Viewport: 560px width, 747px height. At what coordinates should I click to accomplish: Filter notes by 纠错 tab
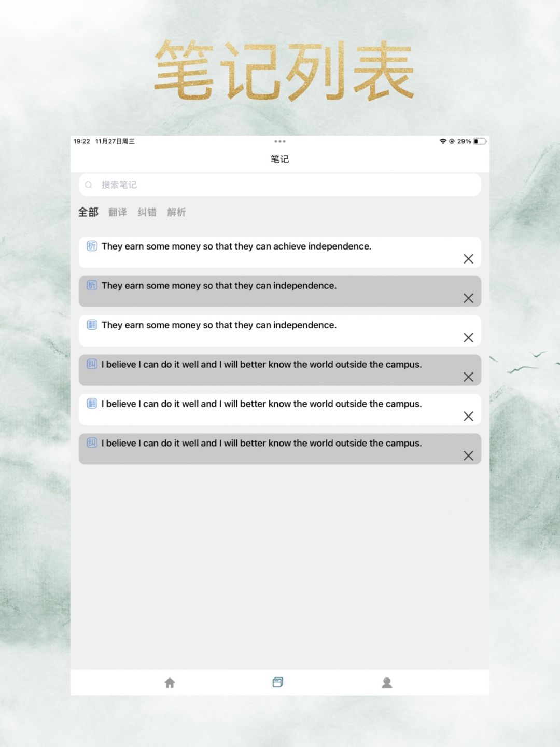point(147,212)
